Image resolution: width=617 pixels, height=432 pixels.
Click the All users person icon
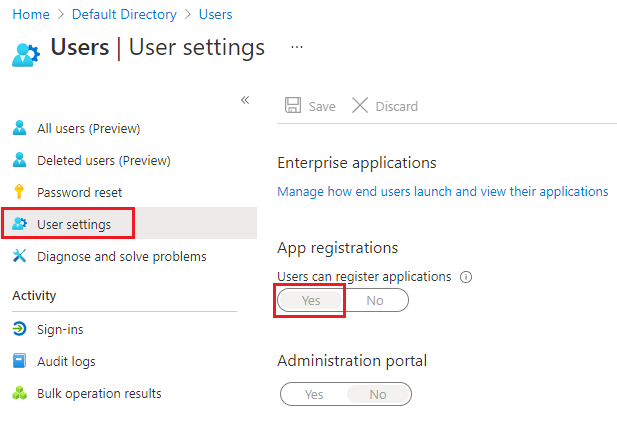(x=19, y=128)
